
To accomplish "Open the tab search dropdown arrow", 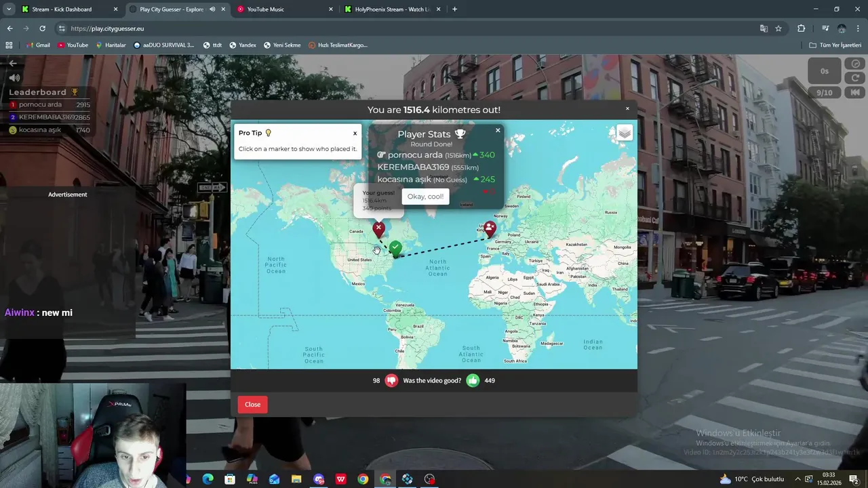I will pos(9,9).
